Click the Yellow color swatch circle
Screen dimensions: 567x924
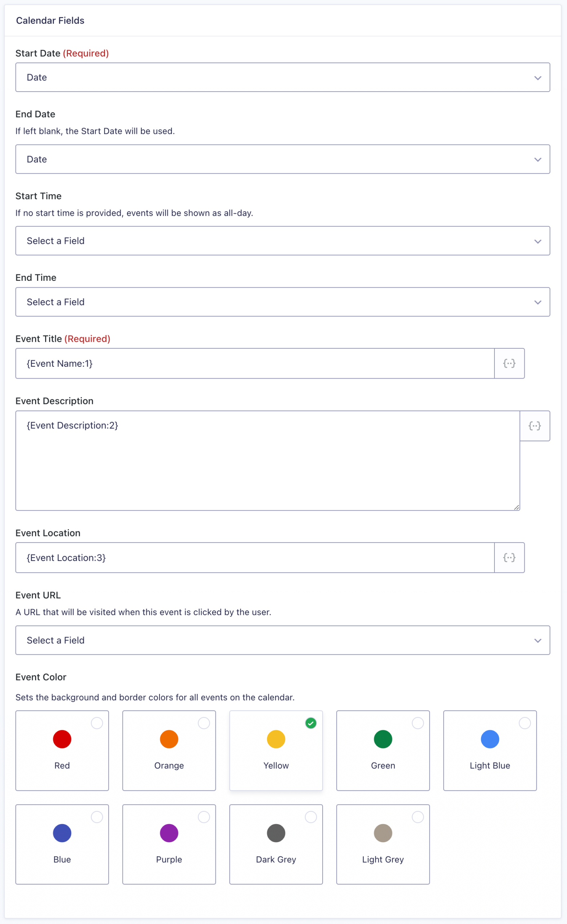[276, 739]
